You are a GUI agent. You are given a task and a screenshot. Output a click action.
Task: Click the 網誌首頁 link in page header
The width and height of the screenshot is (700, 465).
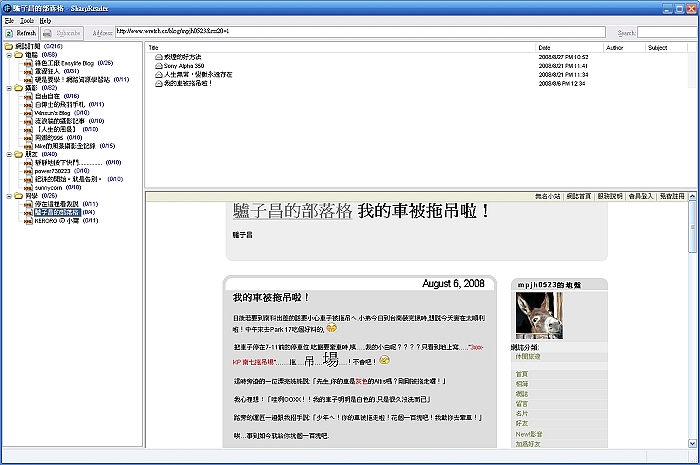579,196
